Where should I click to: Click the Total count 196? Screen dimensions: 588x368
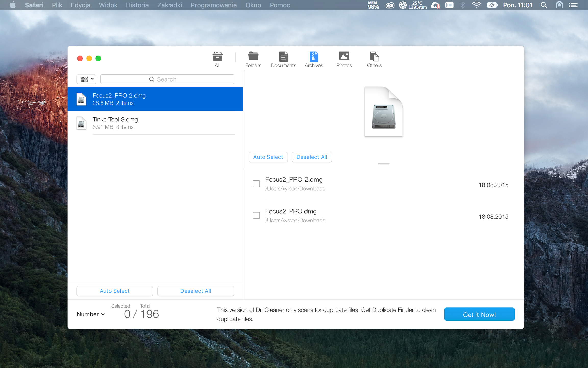150,314
